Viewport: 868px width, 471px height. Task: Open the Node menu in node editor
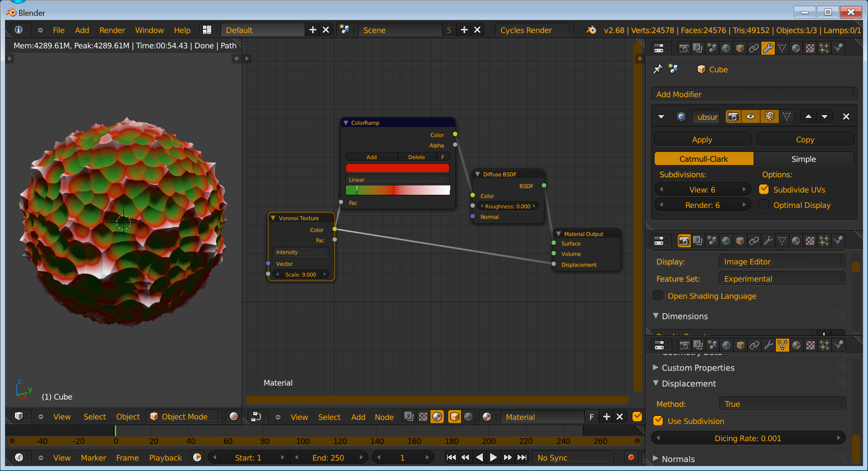pyautogui.click(x=384, y=417)
